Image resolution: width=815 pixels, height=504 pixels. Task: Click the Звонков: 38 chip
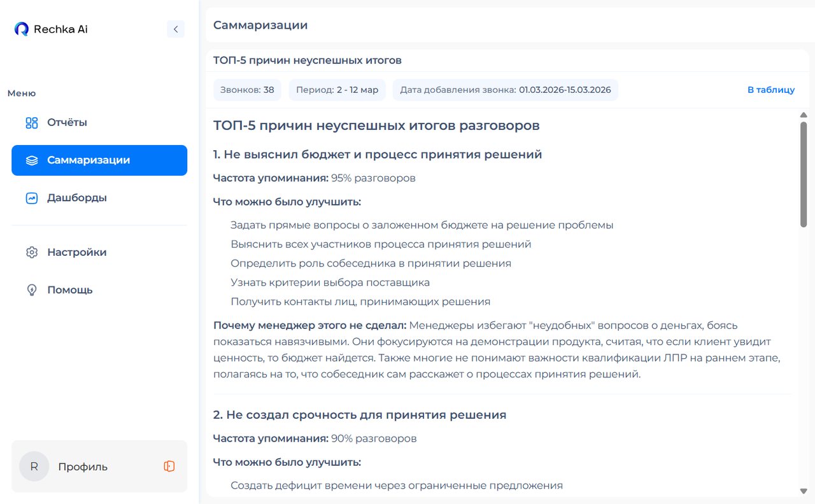coord(247,90)
